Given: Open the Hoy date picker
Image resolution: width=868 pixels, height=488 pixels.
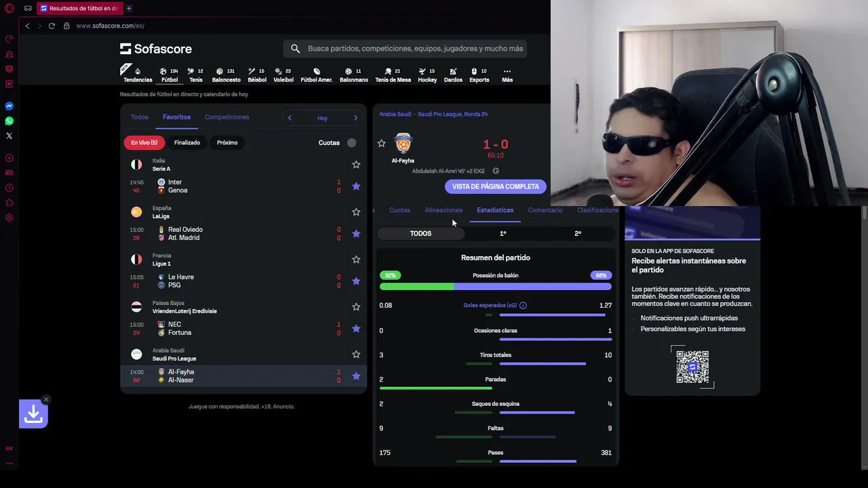Looking at the screenshot, I should point(322,118).
